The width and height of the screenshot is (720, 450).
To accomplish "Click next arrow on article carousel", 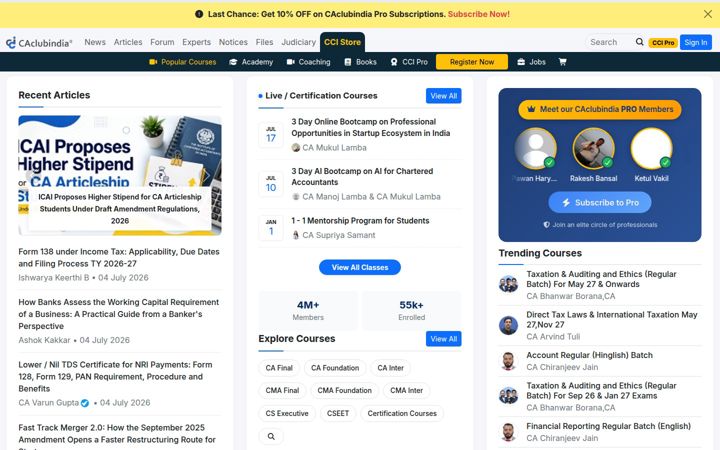I will click(207, 175).
